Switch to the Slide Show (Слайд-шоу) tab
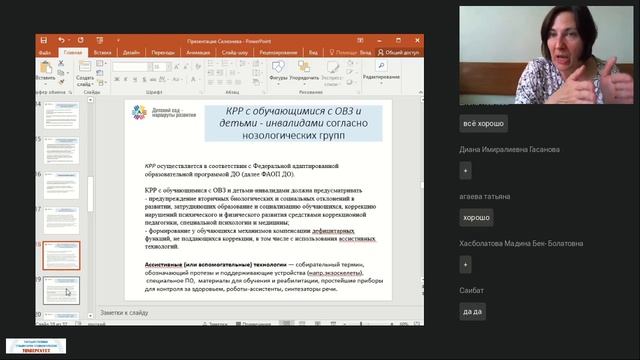Image resolution: width=640 pixels, height=360 pixels. [235, 52]
